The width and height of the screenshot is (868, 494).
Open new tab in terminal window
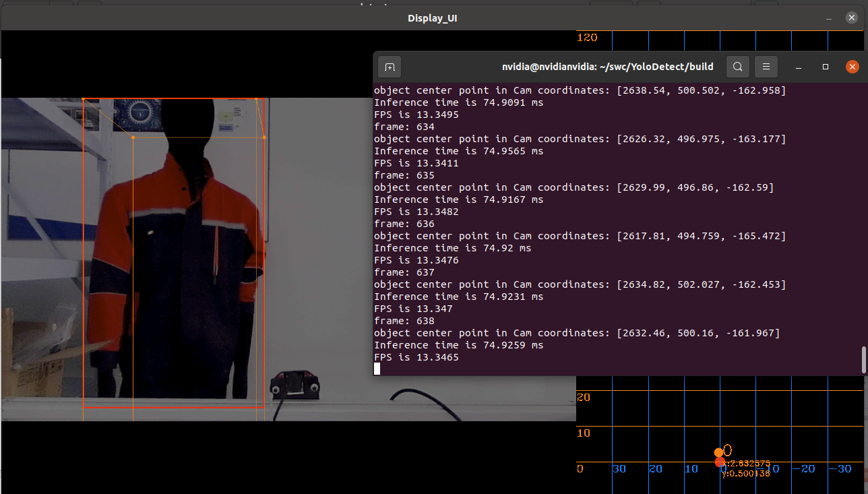tap(390, 67)
